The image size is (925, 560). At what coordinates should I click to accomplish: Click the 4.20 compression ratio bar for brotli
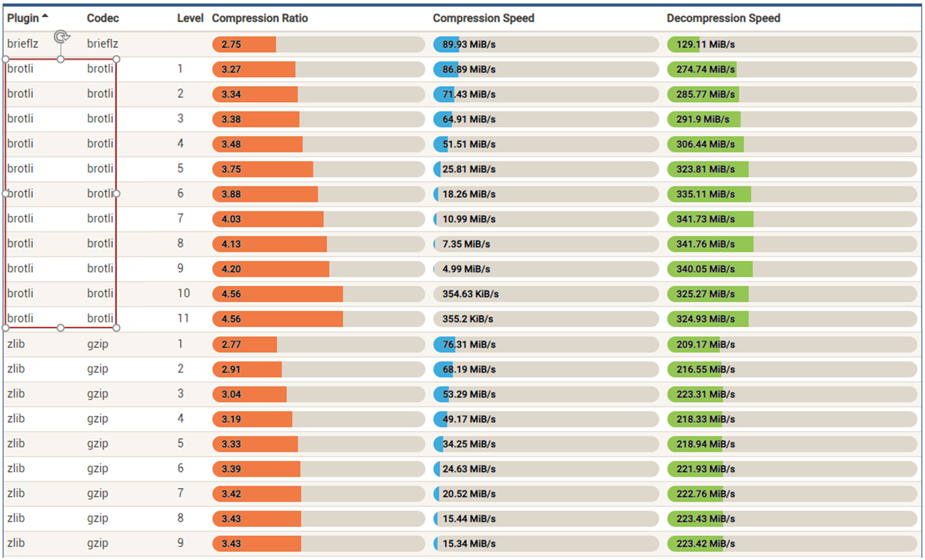[318, 269]
